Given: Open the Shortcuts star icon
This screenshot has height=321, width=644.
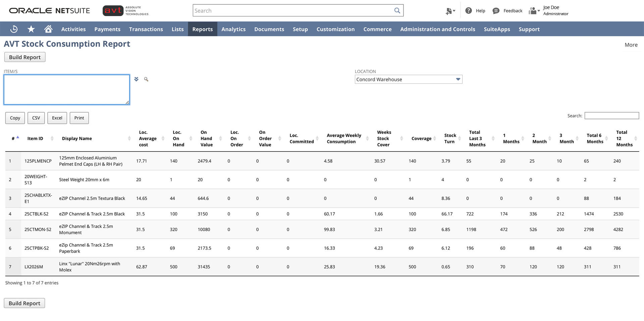Looking at the screenshot, I should 31,29.
